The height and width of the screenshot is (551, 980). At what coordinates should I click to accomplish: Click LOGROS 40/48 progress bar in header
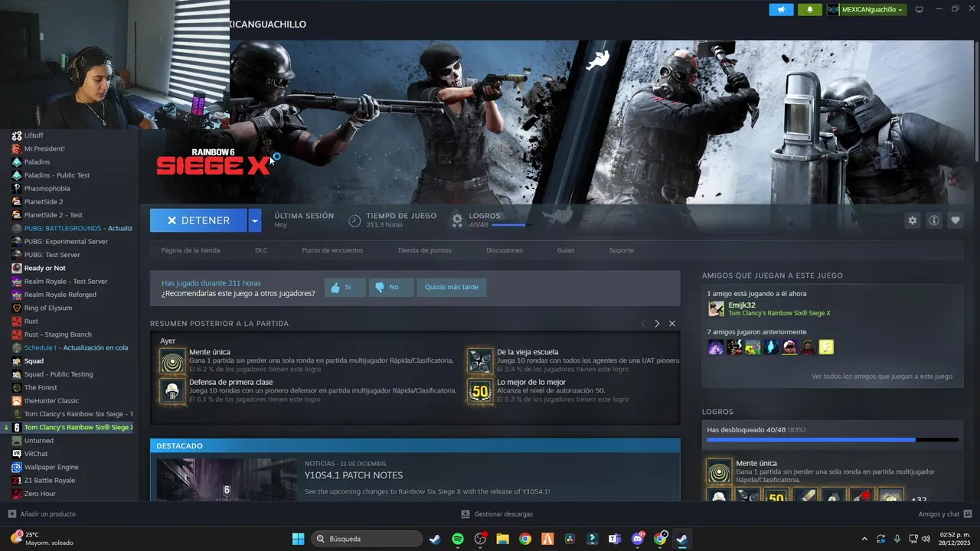[511, 225]
